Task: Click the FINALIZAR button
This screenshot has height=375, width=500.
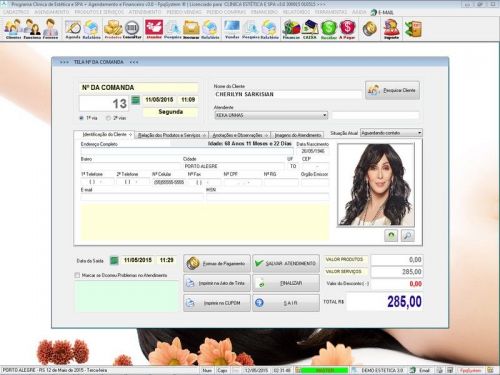Action: [286, 283]
